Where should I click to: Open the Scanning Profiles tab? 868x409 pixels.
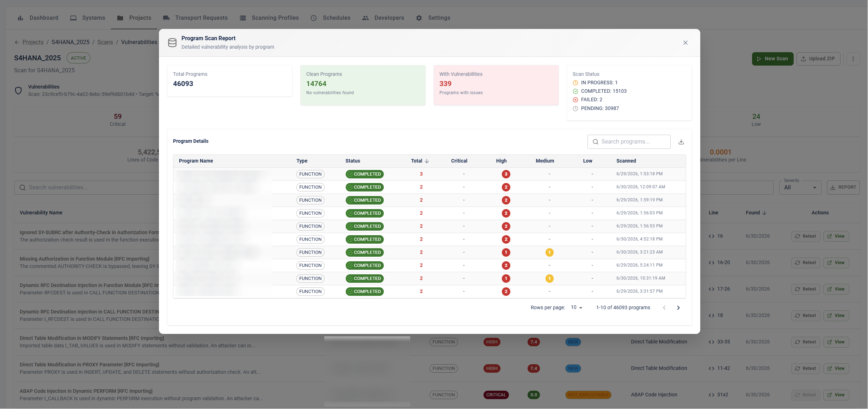coord(269,18)
